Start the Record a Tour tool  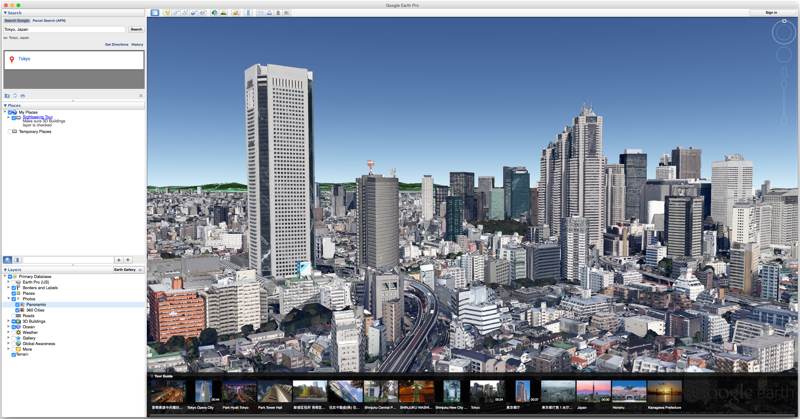(203, 13)
